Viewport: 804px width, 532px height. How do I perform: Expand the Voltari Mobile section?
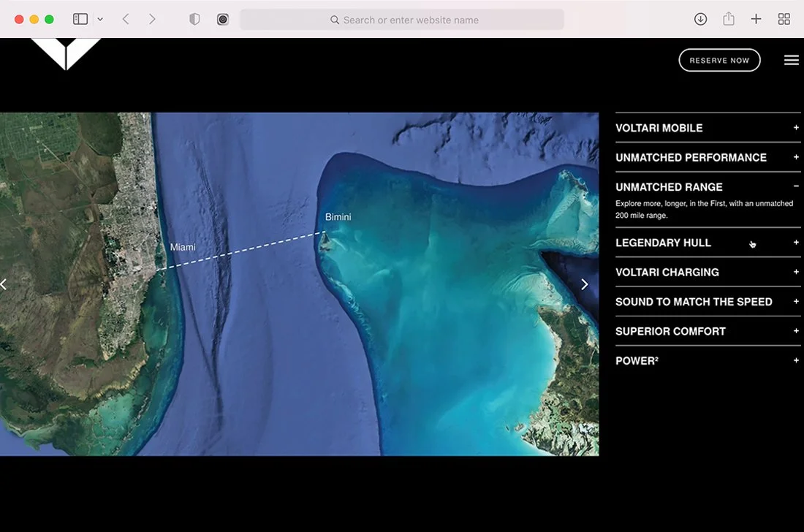[708, 128]
